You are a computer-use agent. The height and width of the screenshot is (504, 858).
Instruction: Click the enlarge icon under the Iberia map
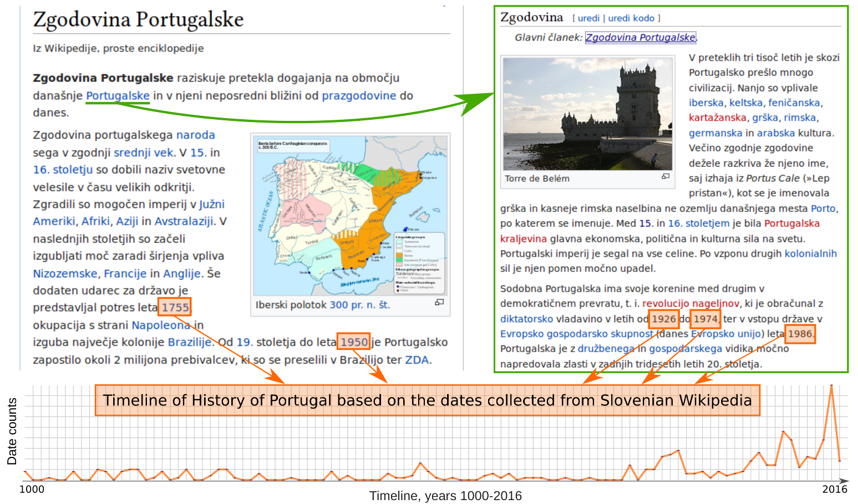439,302
